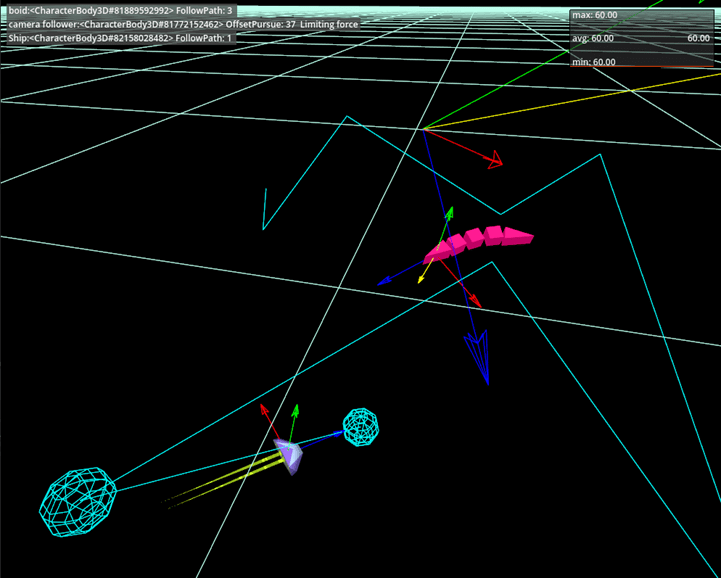Screen dimensions: 721x578
Task: Click the 60.00 value right of the graph
Action: click(698, 38)
